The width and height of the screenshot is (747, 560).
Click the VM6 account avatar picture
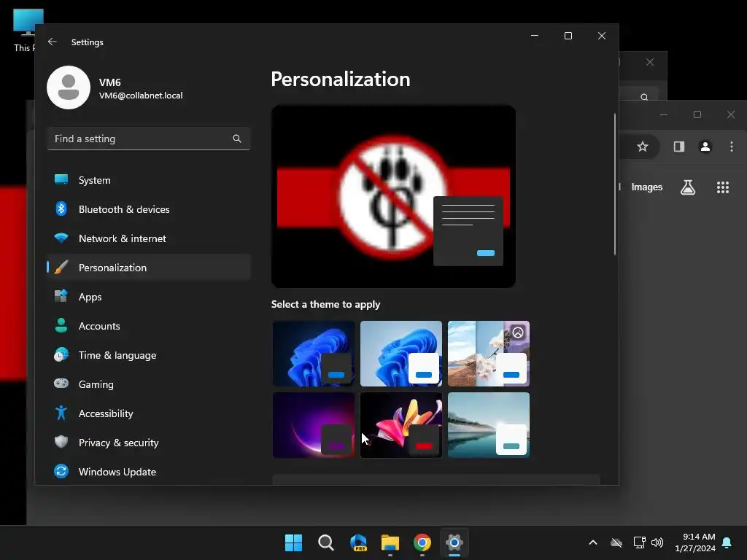[69, 87]
